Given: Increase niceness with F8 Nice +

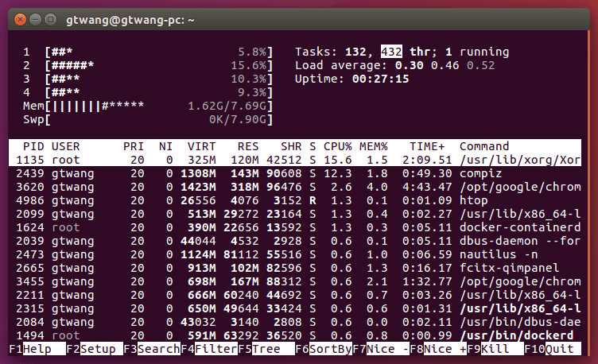Looking at the screenshot, I should tap(441, 349).
